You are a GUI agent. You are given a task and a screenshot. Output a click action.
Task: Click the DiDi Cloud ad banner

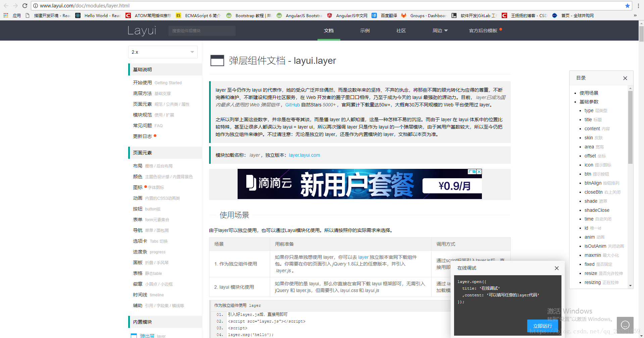click(x=359, y=184)
